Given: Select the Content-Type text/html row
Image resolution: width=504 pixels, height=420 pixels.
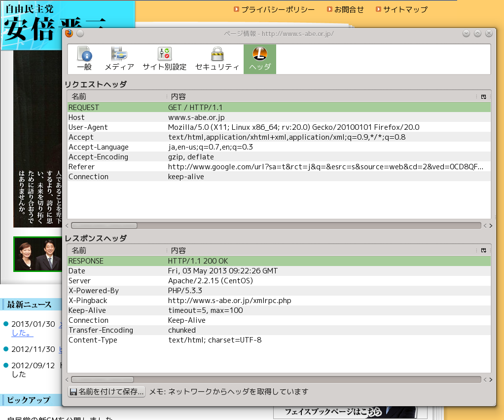Looking at the screenshot, I should [x=279, y=340].
